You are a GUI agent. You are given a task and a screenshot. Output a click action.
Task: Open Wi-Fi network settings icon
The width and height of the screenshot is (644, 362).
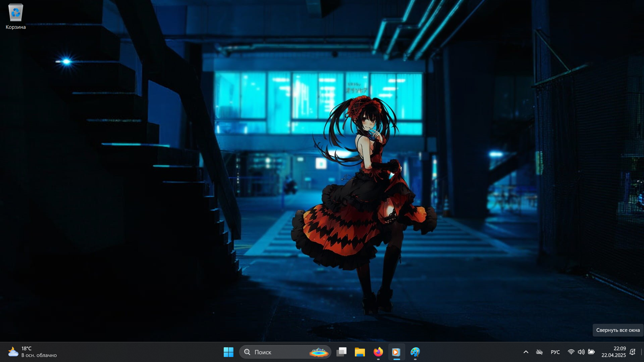click(x=571, y=352)
